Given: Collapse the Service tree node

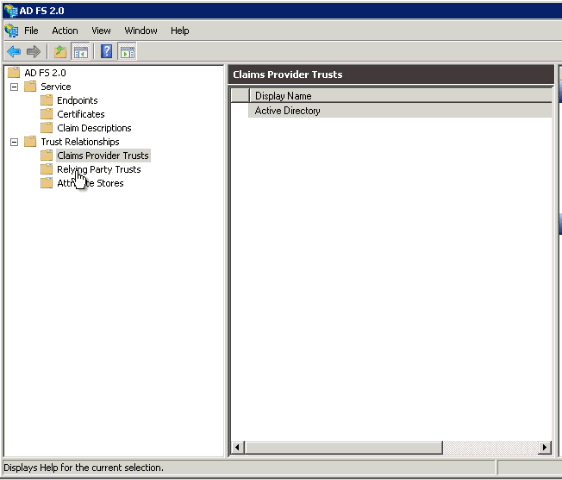Looking at the screenshot, I should 14,87.
